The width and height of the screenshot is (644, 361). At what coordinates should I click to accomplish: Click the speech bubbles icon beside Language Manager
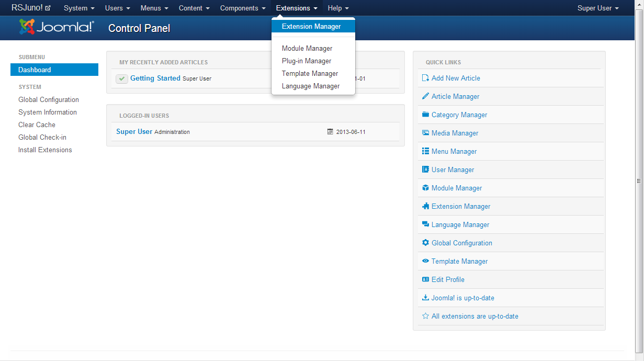pos(425,224)
